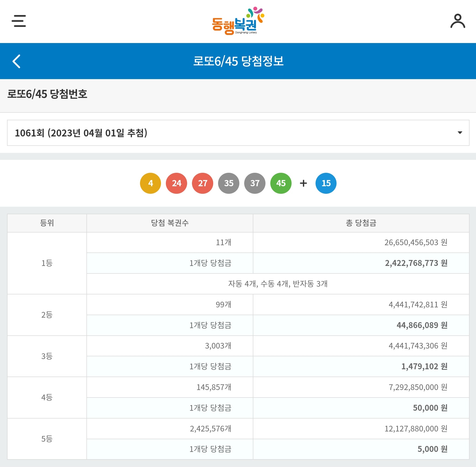Click the 50,000 원 per-ticket prize

(x=361, y=408)
